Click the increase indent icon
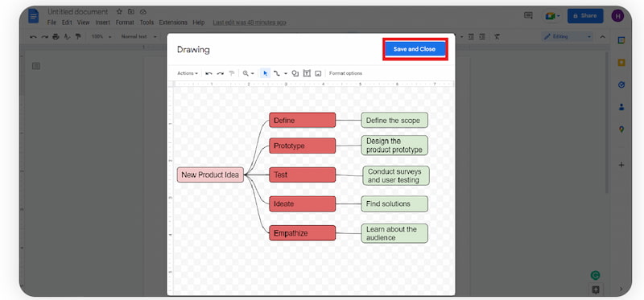This screenshot has height=300, width=644. (x=482, y=37)
